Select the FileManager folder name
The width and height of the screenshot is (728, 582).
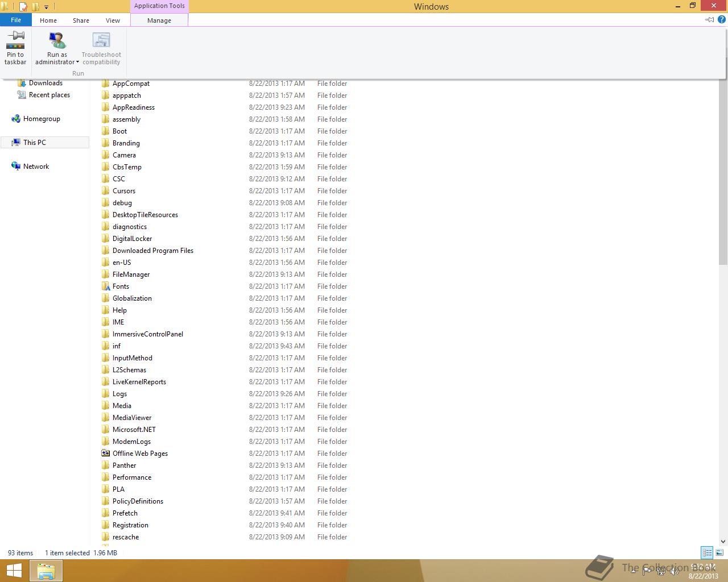(131, 275)
